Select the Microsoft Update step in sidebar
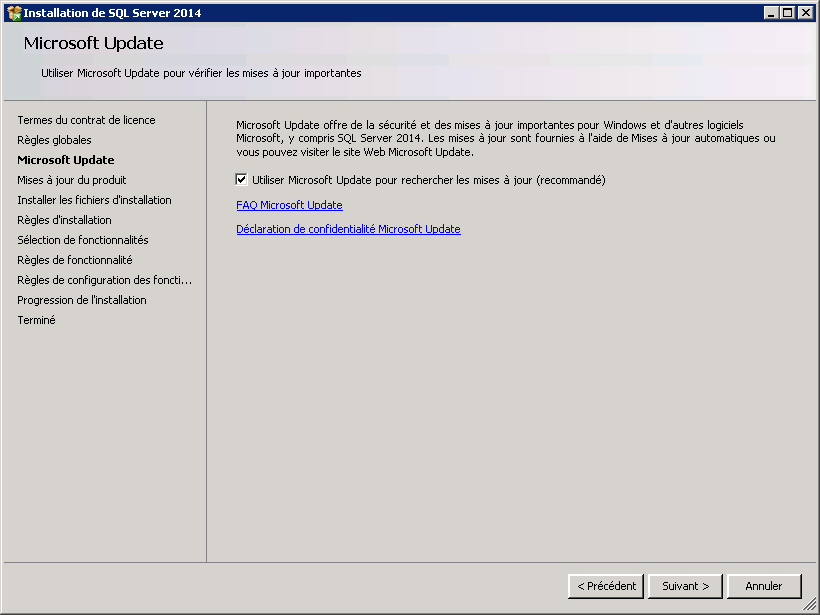 coord(66,160)
